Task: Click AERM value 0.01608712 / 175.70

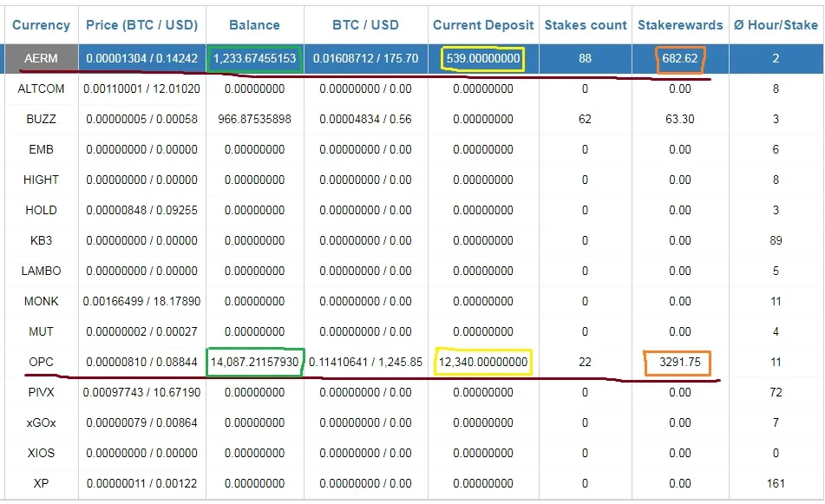Action: click(366, 58)
